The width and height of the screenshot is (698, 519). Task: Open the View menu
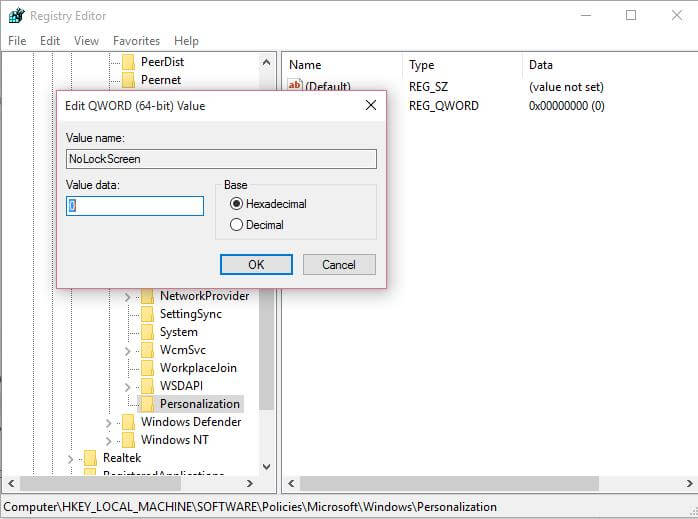(x=86, y=41)
